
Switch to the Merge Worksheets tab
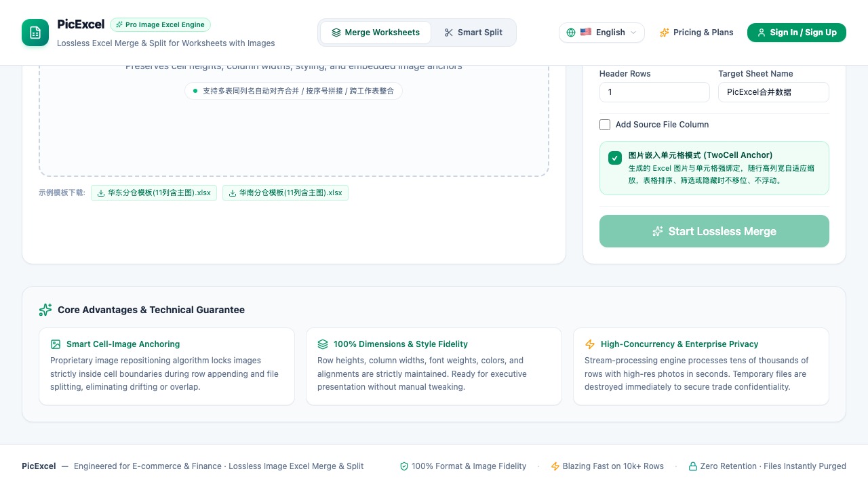tap(376, 33)
